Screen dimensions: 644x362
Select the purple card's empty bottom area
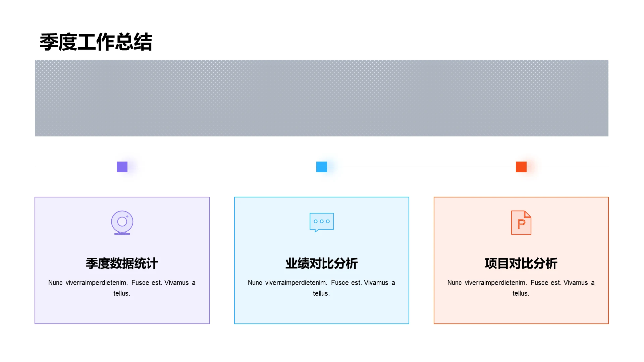[122, 311]
